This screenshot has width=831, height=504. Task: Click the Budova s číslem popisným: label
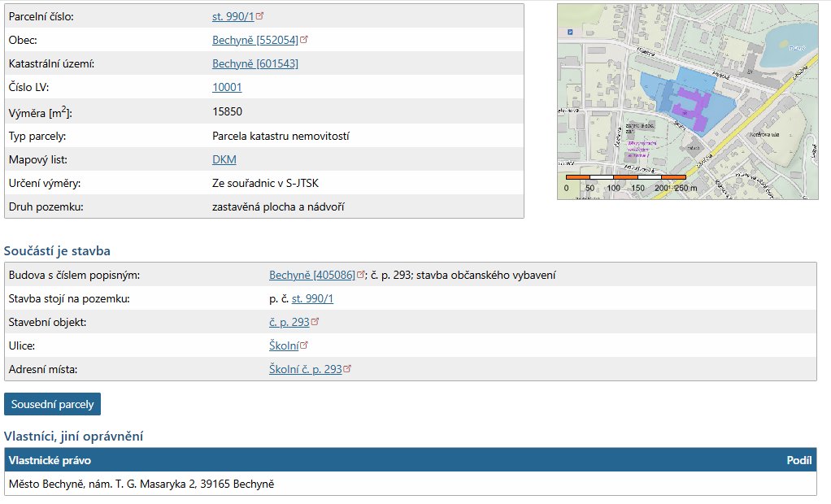(74, 275)
